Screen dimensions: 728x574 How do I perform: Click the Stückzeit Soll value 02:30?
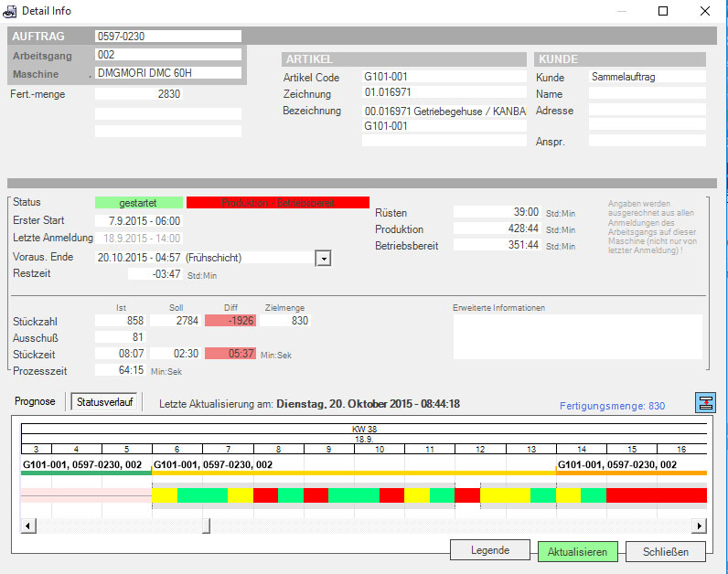coord(176,354)
